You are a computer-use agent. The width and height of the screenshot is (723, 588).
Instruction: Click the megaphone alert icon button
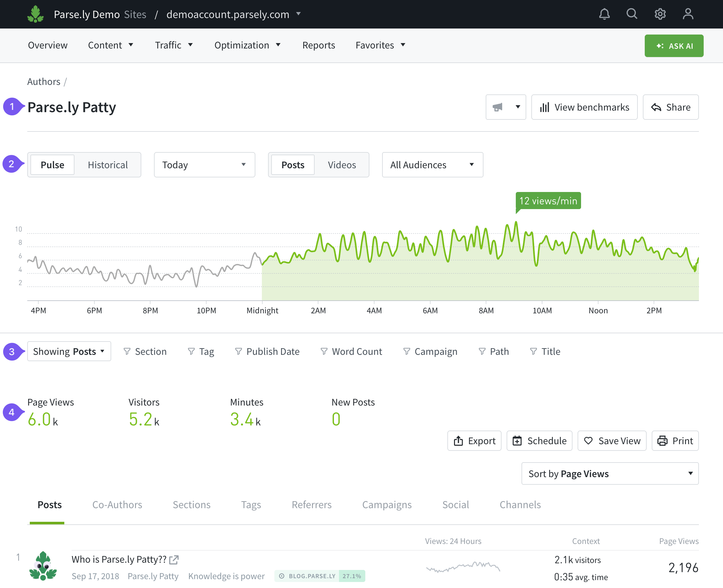497,107
